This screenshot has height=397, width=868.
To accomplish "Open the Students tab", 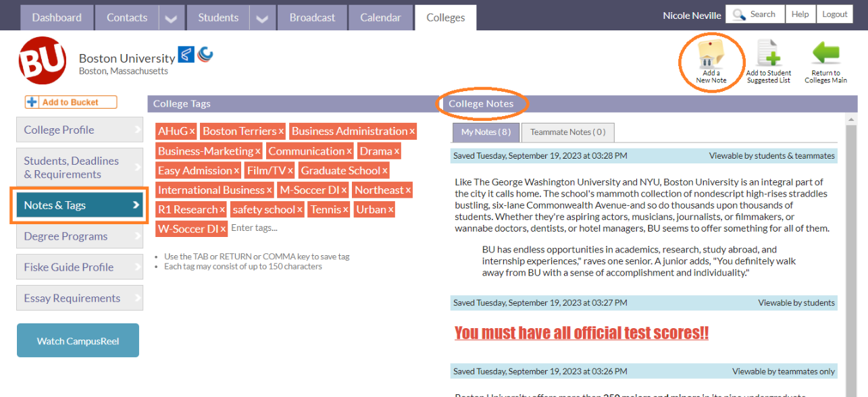I will 218,18.
